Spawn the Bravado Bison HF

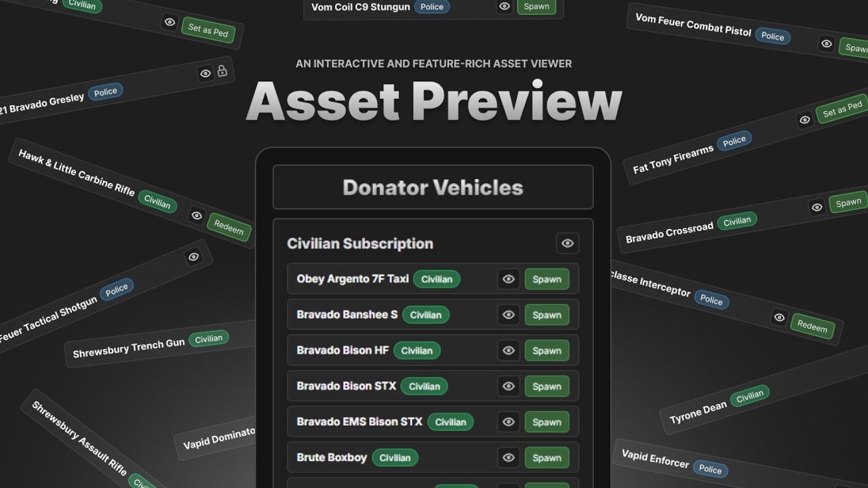(x=547, y=350)
